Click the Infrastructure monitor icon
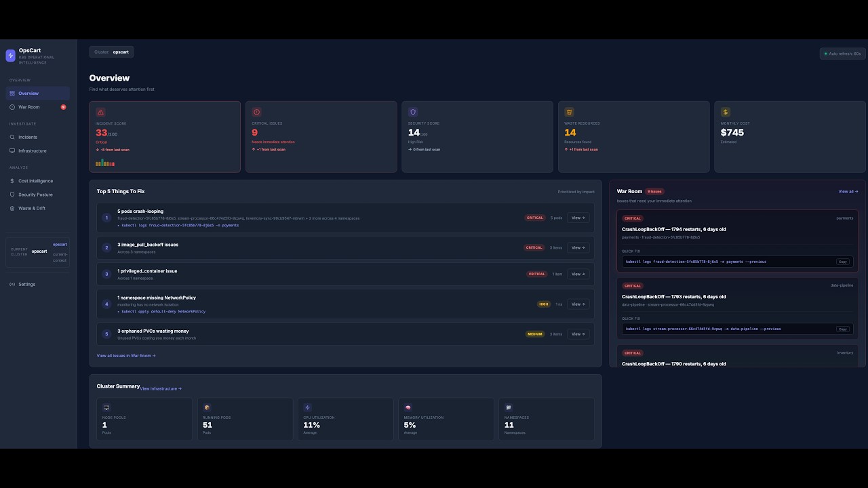This screenshot has width=868, height=488. (12, 150)
